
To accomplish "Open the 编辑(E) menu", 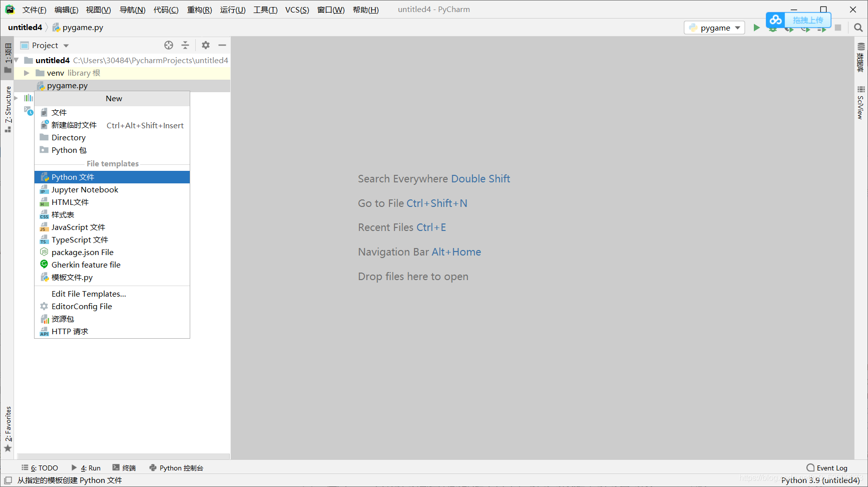I will (66, 10).
